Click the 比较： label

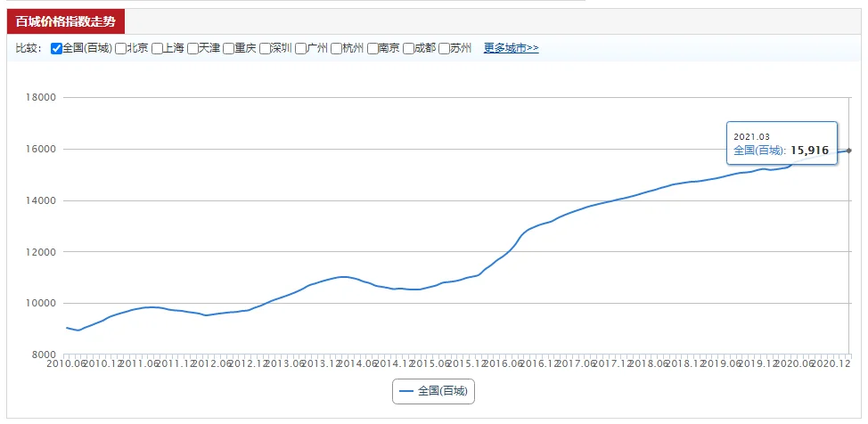tap(29, 49)
